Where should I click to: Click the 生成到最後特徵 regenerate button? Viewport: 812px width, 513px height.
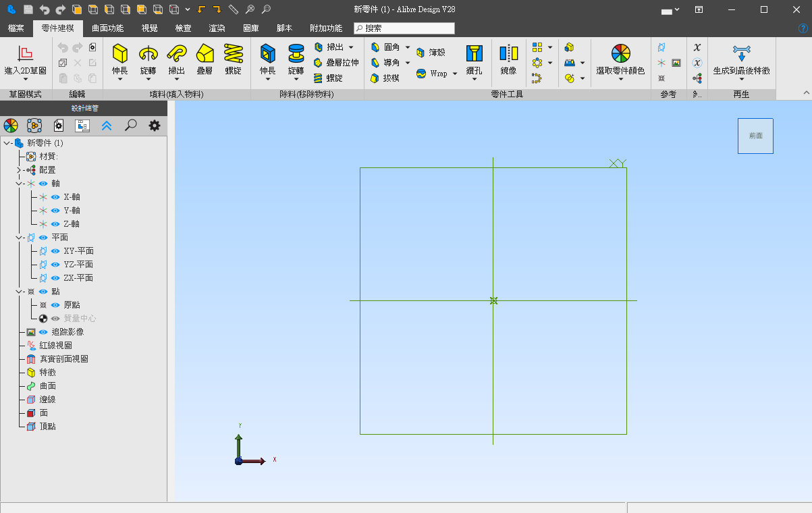click(741, 59)
